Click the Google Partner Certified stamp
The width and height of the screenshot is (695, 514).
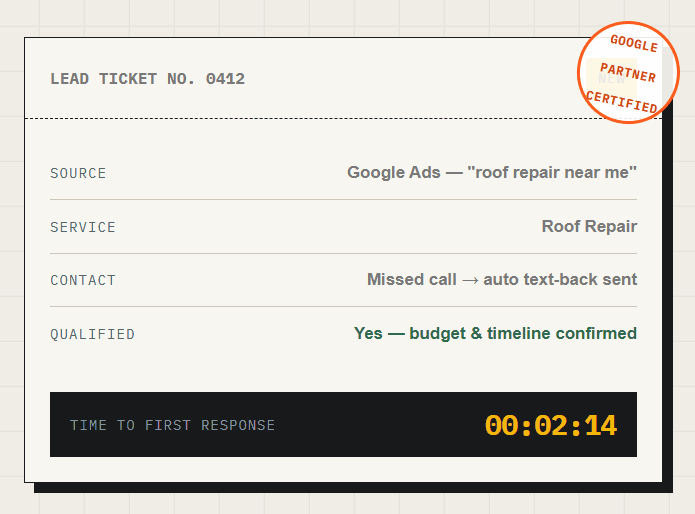(628, 72)
